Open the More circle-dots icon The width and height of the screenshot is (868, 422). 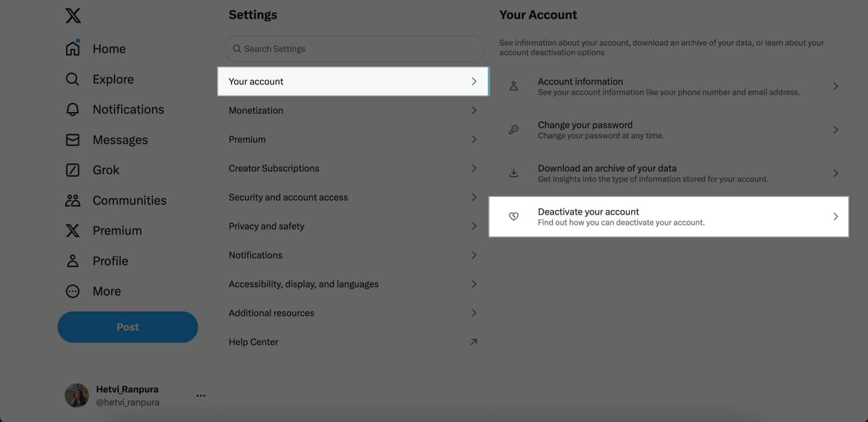pos(72,291)
